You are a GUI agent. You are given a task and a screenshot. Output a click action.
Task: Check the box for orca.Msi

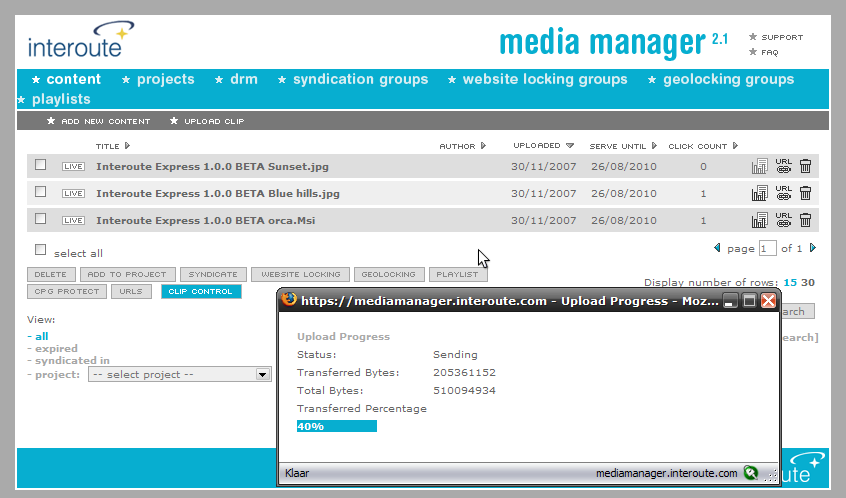[40, 219]
